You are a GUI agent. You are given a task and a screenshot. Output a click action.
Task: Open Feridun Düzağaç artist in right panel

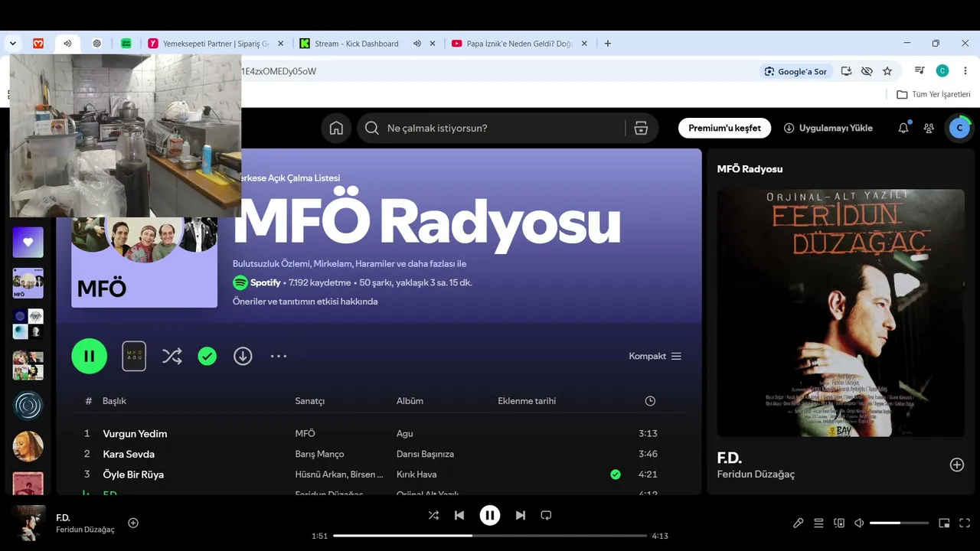tap(756, 474)
